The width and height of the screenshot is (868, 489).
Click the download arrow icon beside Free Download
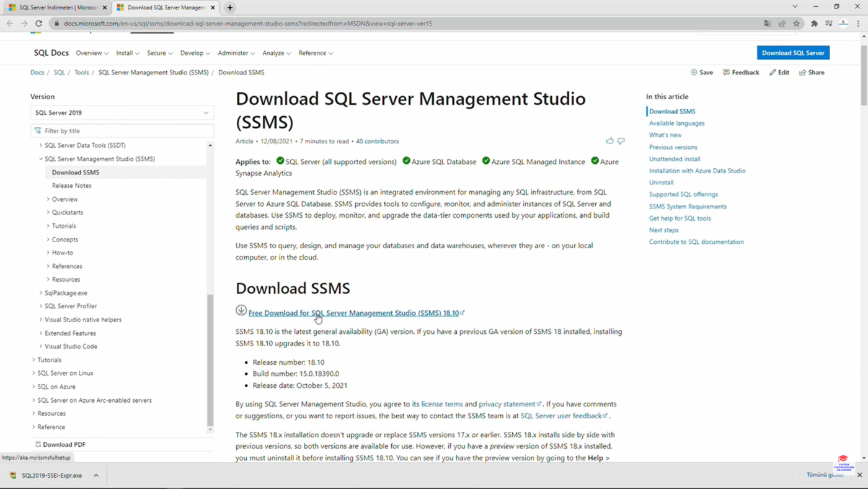click(241, 310)
